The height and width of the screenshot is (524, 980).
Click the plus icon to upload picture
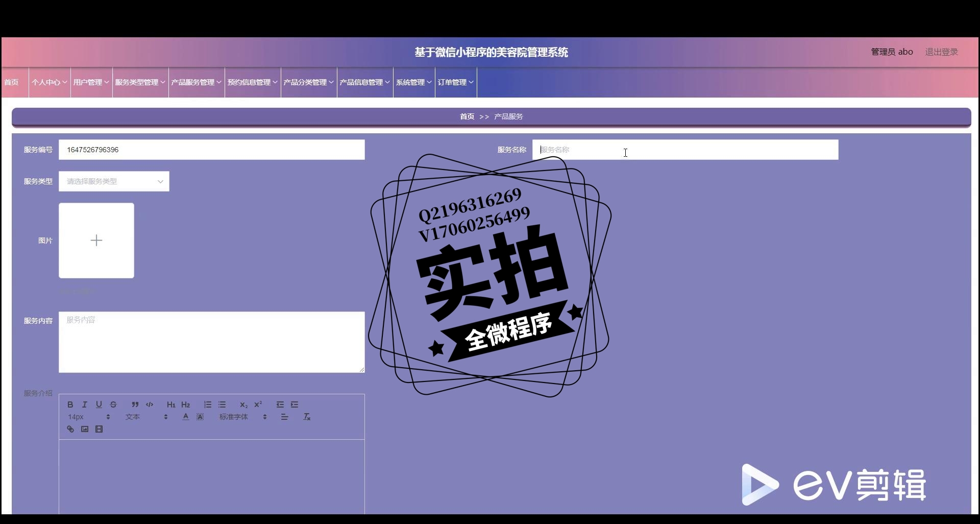point(96,241)
